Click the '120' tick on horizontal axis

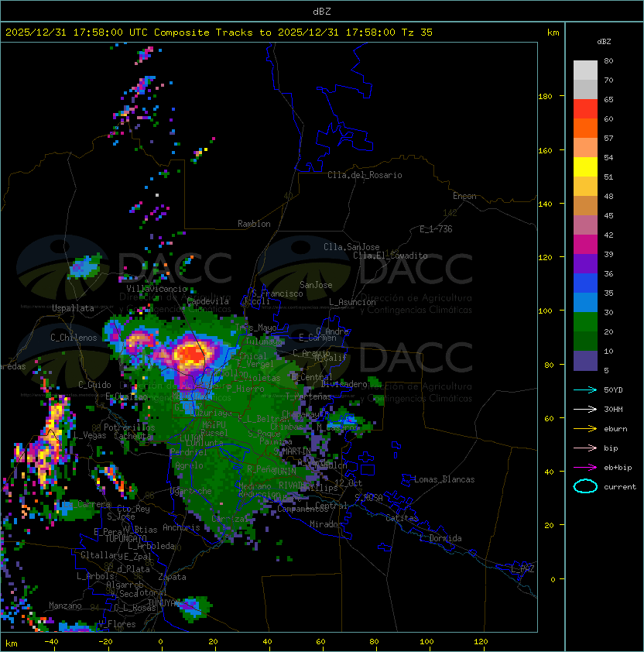pyautogui.click(x=481, y=642)
